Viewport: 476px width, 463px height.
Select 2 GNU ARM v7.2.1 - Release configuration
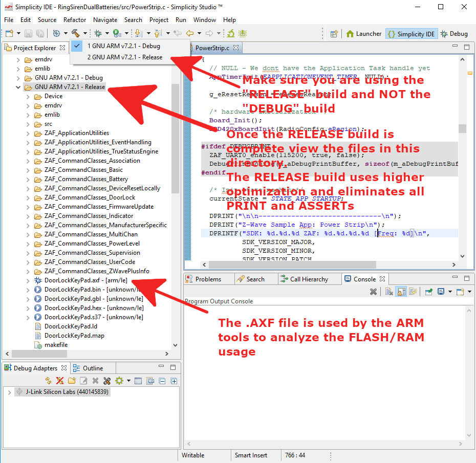coord(124,57)
